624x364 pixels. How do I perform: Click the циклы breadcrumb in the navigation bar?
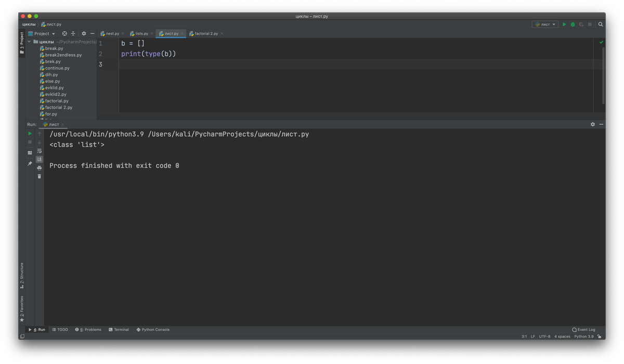[29, 24]
